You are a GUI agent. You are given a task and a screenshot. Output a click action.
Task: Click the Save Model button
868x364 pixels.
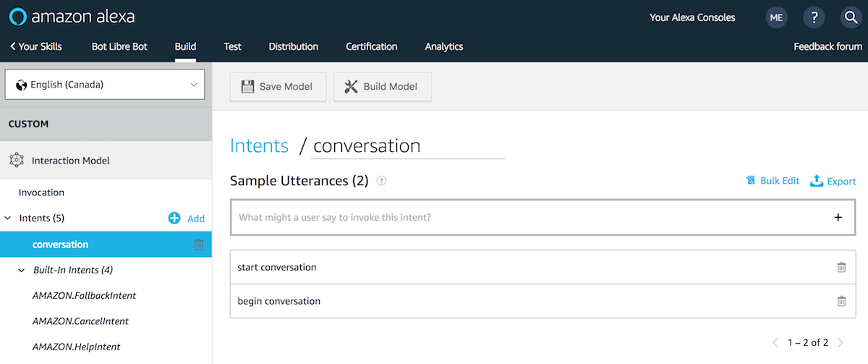click(x=278, y=87)
